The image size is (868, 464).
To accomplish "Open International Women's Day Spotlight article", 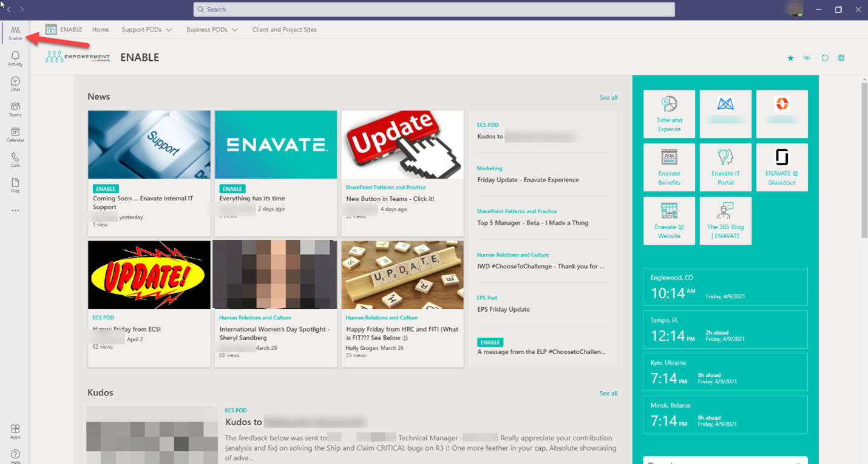I will click(x=274, y=333).
